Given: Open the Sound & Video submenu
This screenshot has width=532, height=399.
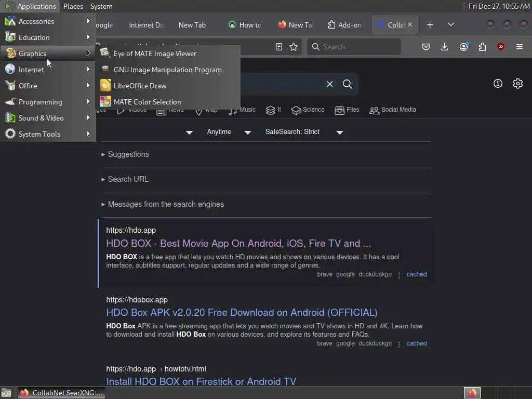Looking at the screenshot, I should (48, 118).
